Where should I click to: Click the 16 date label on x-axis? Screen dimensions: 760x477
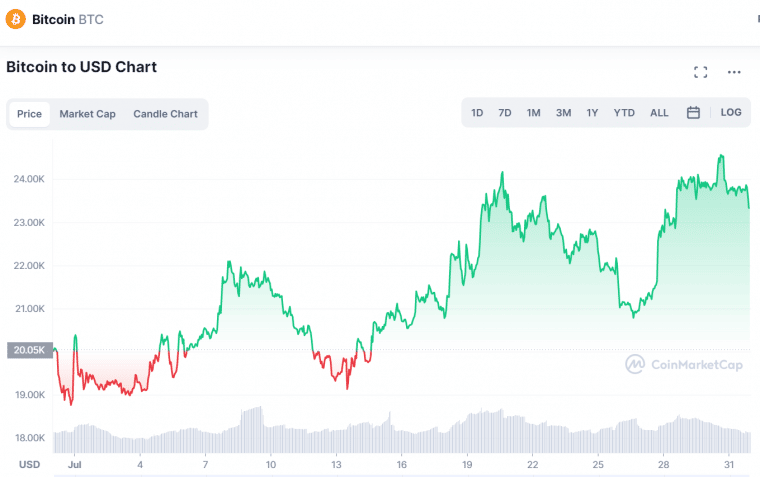click(401, 464)
